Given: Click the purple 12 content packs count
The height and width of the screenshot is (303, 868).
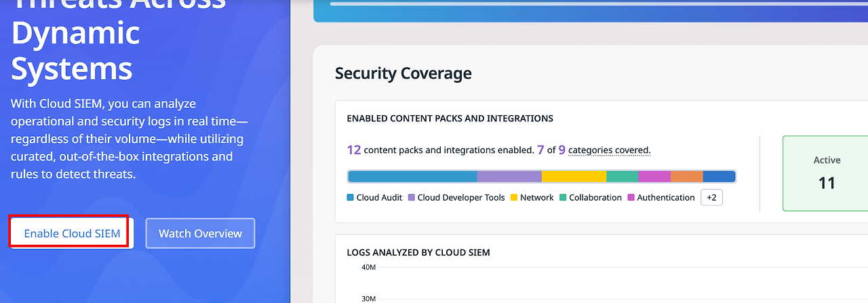Looking at the screenshot, I should point(354,150).
